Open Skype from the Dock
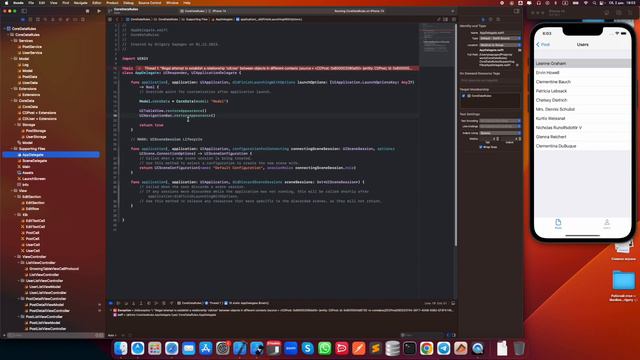 click(x=307, y=348)
